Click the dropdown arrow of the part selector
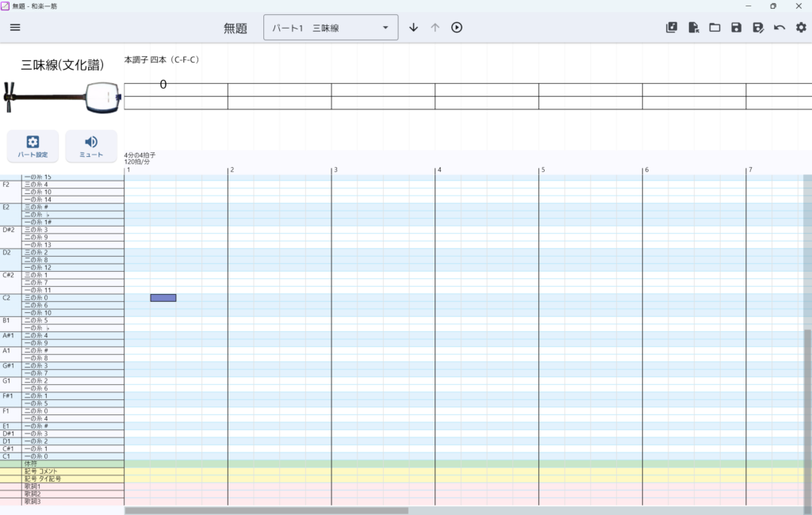This screenshot has width=812, height=515. [x=385, y=28]
